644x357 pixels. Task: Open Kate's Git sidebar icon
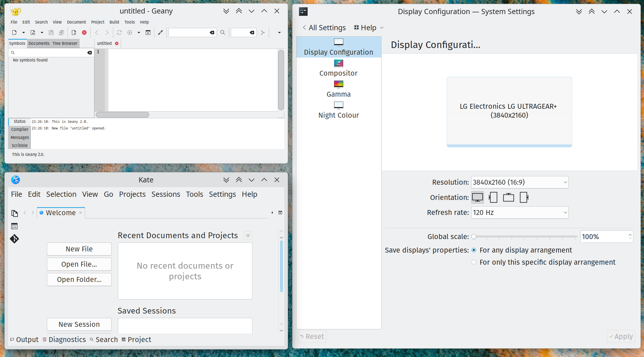click(x=14, y=239)
